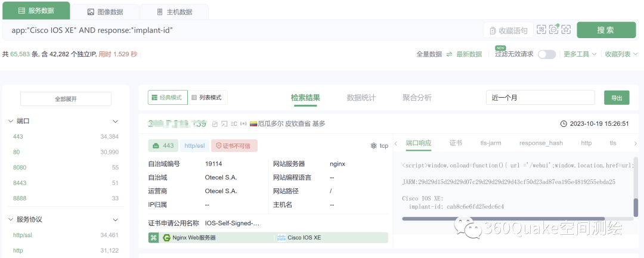
Task: Open the http tab in response panel
Action: pos(586,143)
